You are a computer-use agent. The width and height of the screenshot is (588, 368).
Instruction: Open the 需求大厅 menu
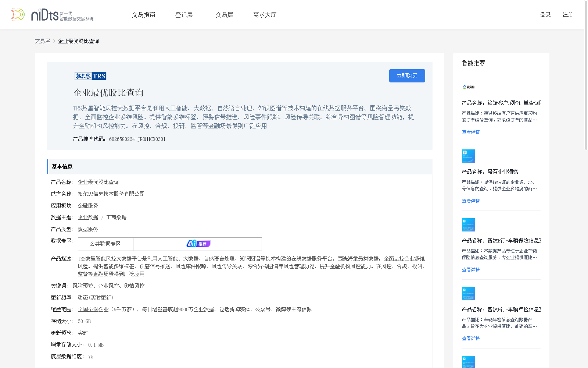(265, 15)
